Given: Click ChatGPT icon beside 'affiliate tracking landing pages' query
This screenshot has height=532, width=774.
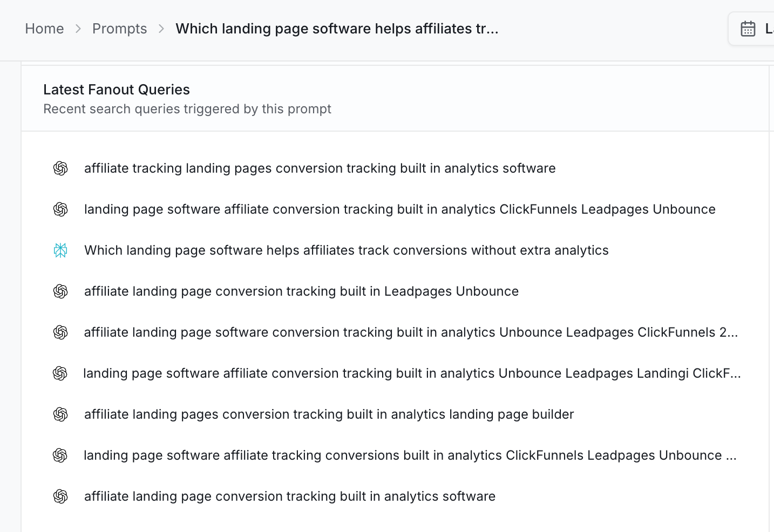Looking at the screenshot, I should coord(60,168).
